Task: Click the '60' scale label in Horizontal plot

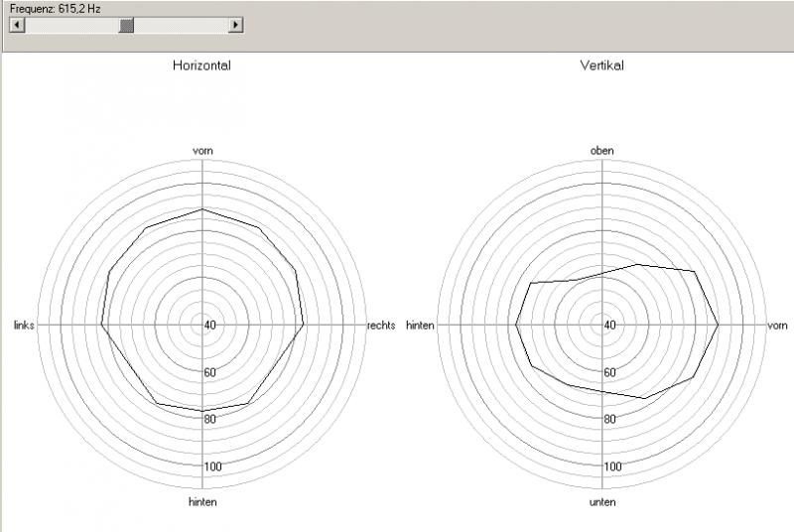Action: (209, 372)
